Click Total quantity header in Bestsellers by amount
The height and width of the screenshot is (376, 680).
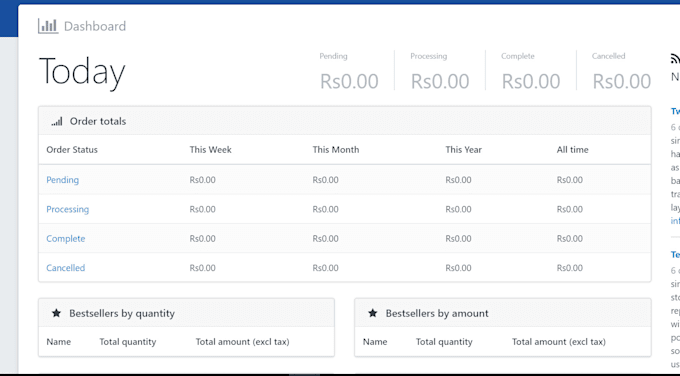pyautogui.click(x=444, y=342)
